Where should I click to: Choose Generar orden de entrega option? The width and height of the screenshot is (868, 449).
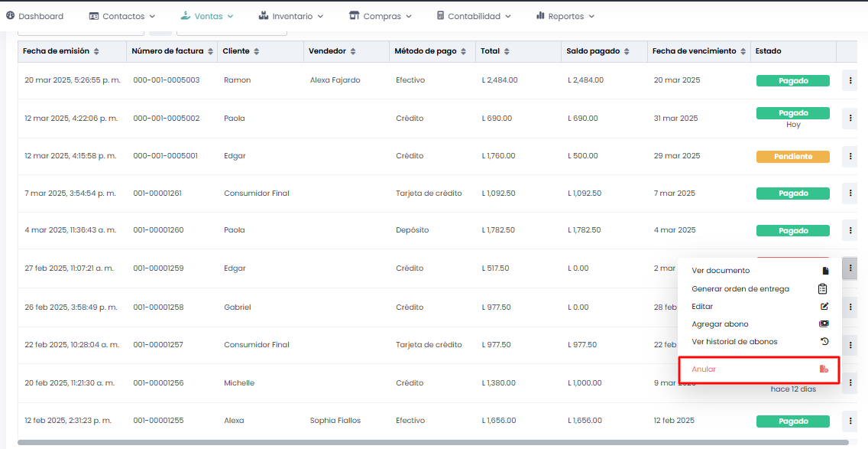[740, 289]
